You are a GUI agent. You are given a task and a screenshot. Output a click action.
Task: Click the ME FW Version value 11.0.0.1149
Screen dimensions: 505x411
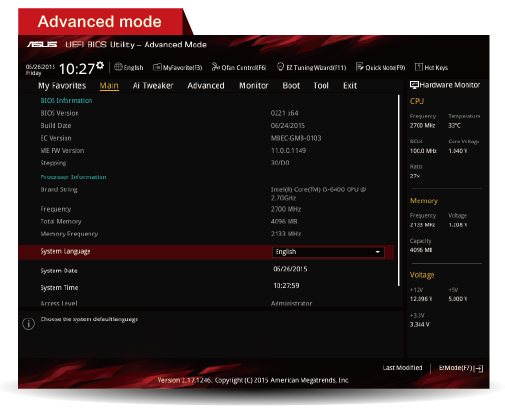click(x=288, y=151)
